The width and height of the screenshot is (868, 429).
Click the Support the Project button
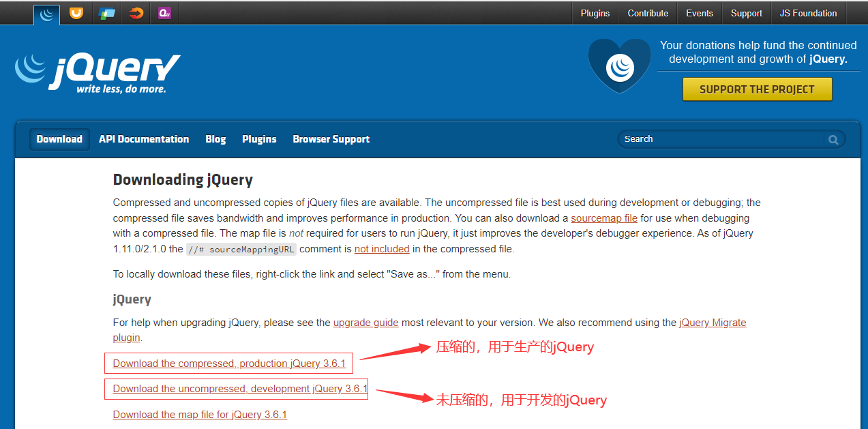coord(758,89)
